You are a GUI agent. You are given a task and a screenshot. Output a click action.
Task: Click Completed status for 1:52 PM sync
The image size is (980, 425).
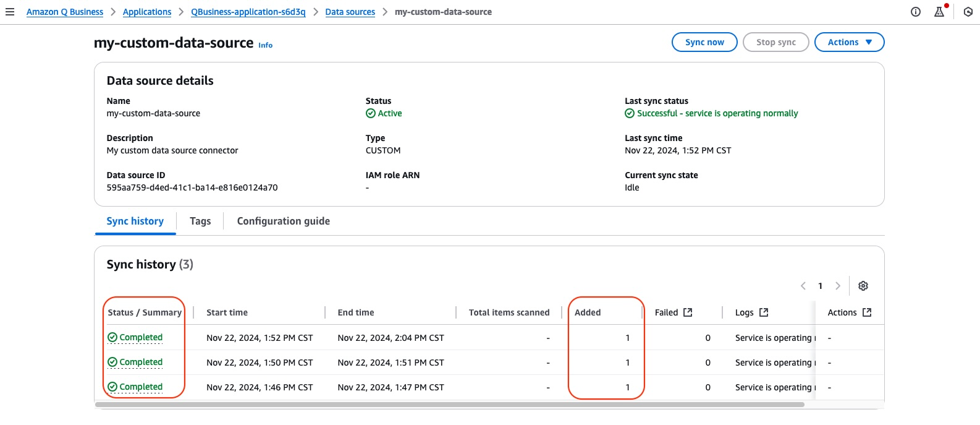click(141, 337)
